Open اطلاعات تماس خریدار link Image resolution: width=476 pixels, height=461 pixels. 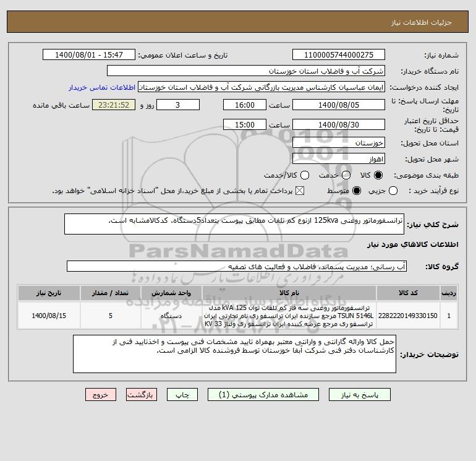pyautogui.click(x=102, y=87)
